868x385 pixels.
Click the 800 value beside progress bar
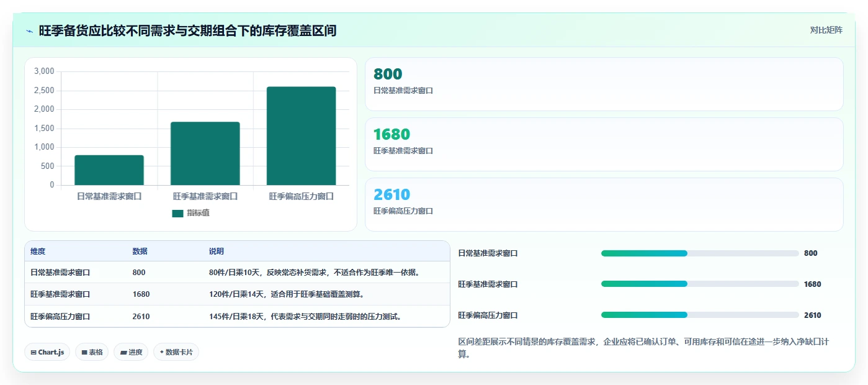click(810, 253)
